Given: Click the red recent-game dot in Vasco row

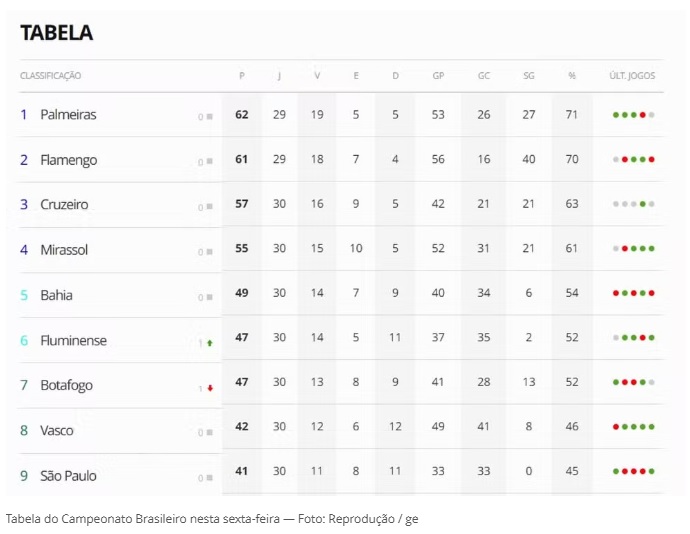Looking at the screenshot, I should [616, 426].
